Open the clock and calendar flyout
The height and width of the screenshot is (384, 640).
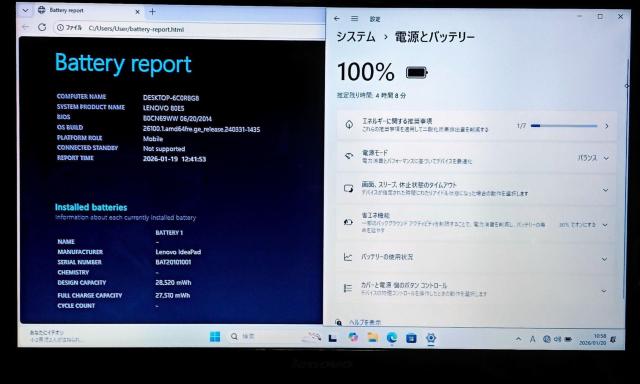point(593,340)
